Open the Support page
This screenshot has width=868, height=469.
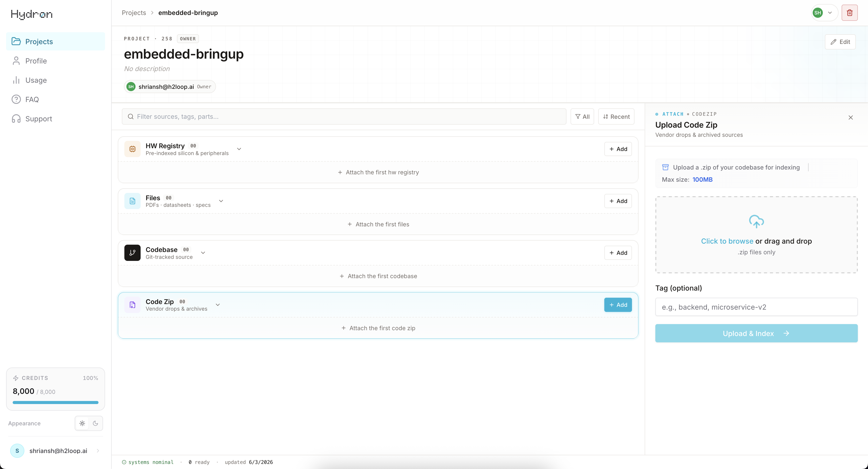tap(56, 119)
